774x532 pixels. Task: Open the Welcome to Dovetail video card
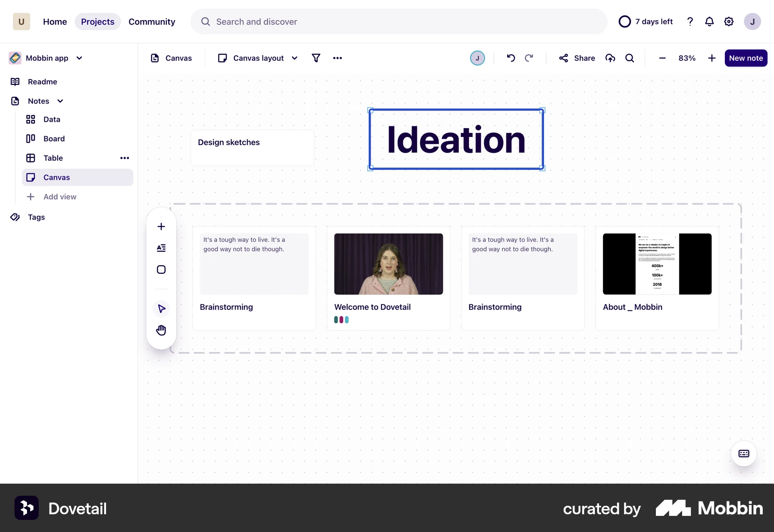(x=388, y=264)
